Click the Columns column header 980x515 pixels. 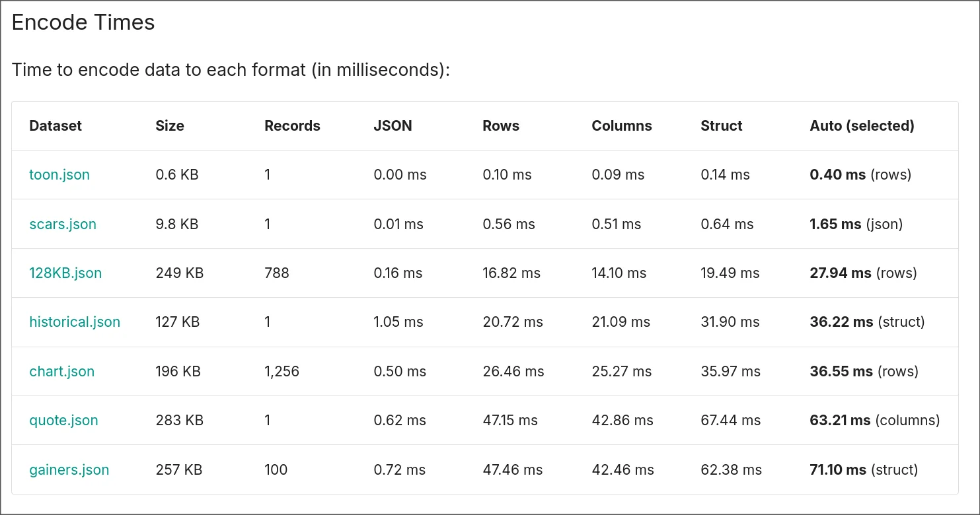[x=621, y=126]
